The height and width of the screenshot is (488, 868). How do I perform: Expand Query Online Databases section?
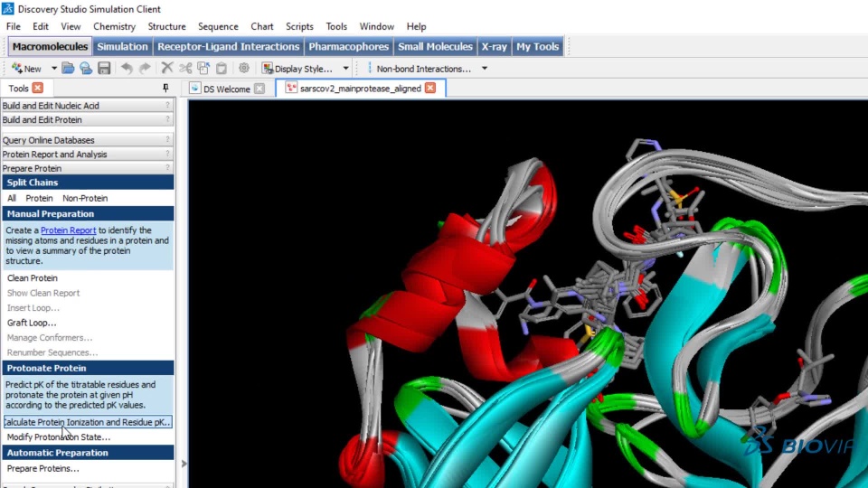click(x=88, y=140)
